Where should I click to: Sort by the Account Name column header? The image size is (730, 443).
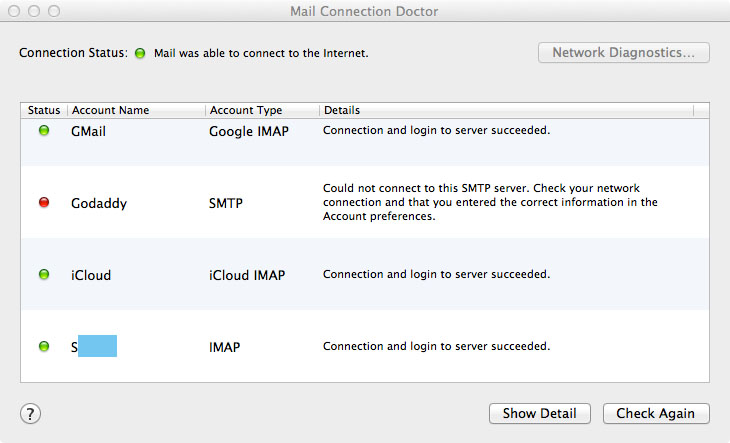110,110
